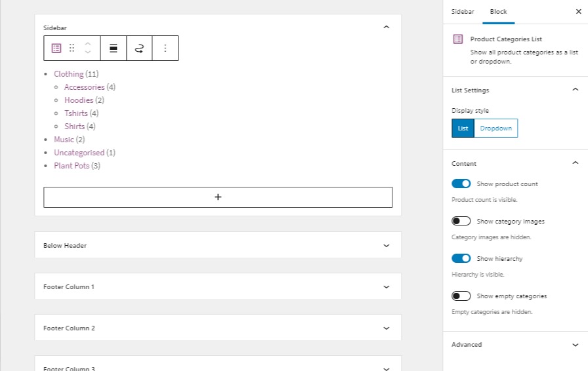Click the Product Categories List block icon in toolbar

(56, 49)
